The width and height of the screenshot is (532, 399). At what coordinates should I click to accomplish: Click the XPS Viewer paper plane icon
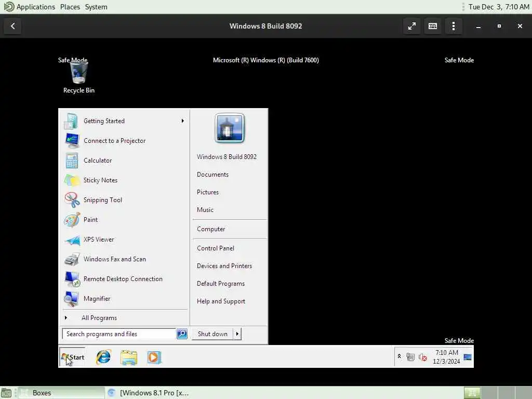72,240
